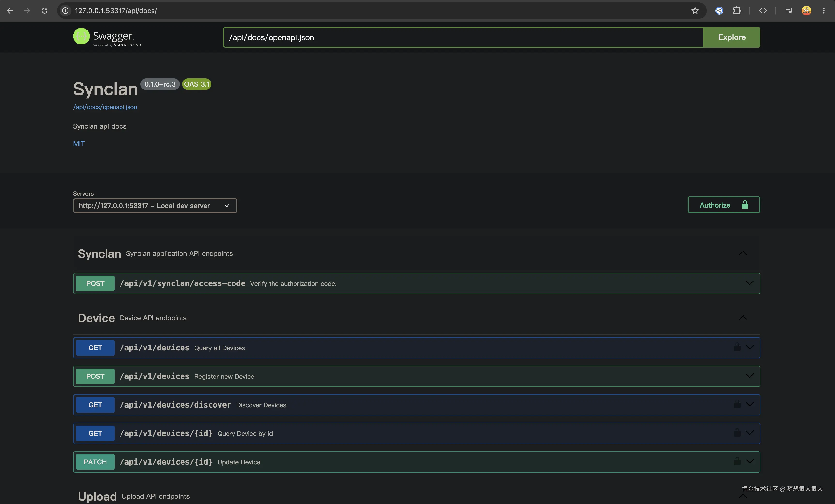Click the GET badge for Discover Devices
Screen dimensions: 835x504
point(95,405)
